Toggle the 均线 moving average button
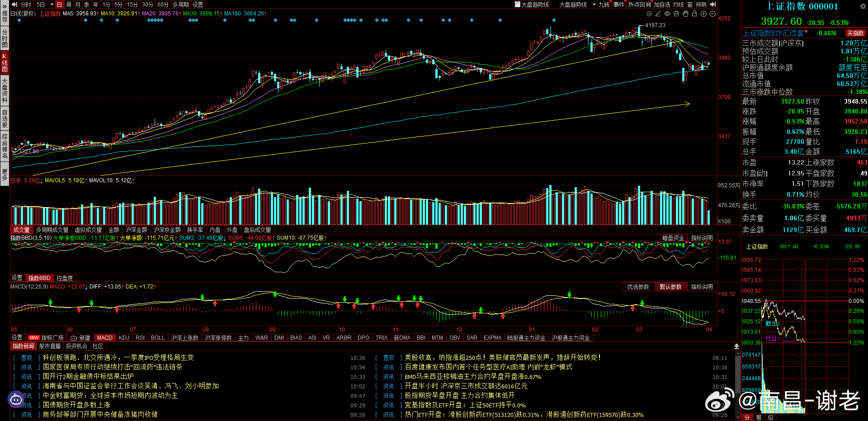This screenshot has height=421, width=868. [x=679, y=5]
